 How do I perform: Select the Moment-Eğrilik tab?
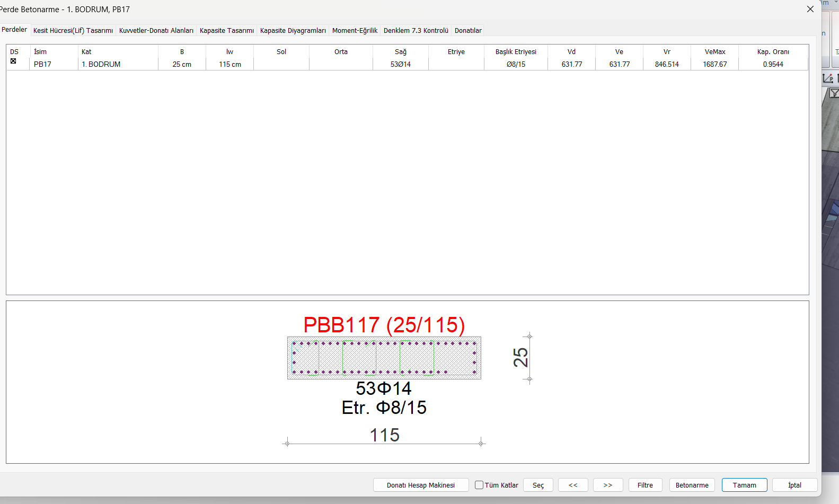[x=355, y=31]
